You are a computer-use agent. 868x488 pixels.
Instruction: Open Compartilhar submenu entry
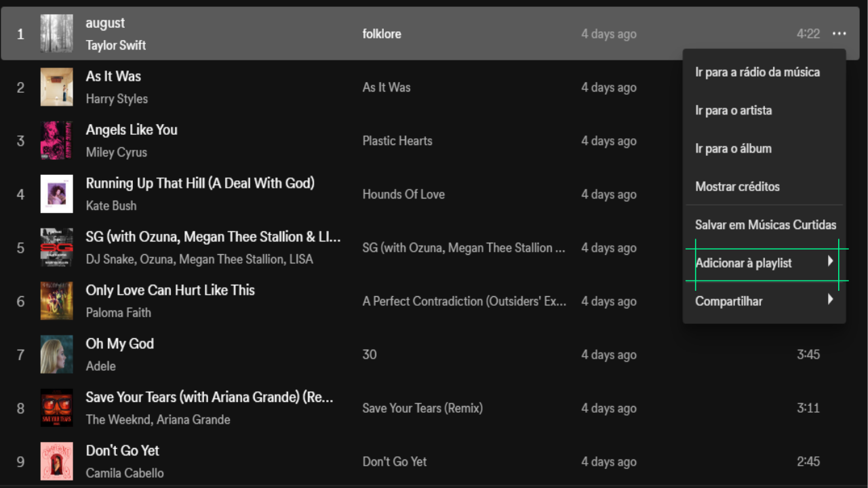coord(764,301)
